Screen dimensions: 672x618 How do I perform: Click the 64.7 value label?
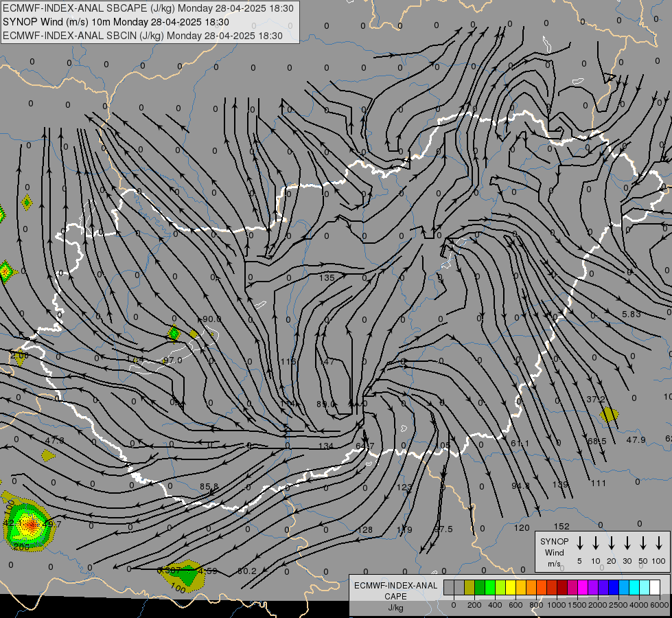point(365,446)
